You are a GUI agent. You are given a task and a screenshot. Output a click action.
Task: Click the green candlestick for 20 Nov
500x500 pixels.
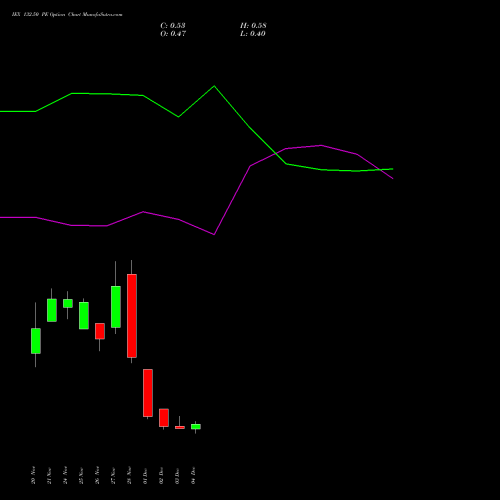pos(36,341)
